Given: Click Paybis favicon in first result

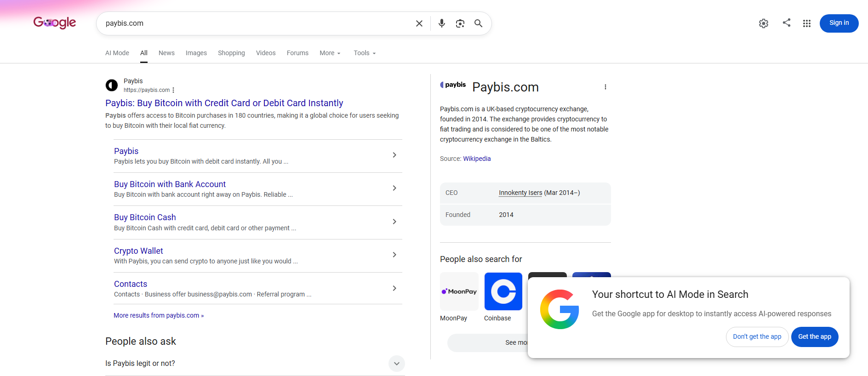Looking at the screenshot, I should [112, 85].
